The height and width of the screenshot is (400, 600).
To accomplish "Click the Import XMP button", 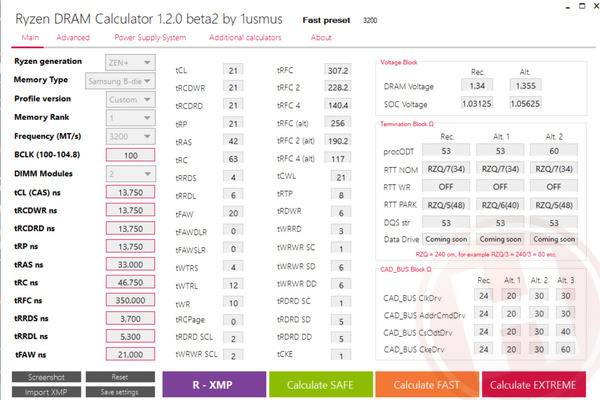I will pyautogui.click(x=46, y=392).
